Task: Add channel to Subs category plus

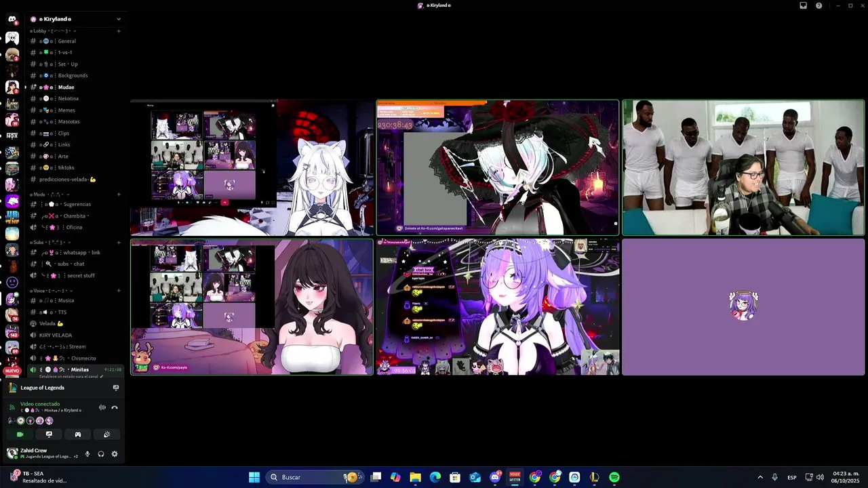Action: pyautogui.click(x=119, y=242)
